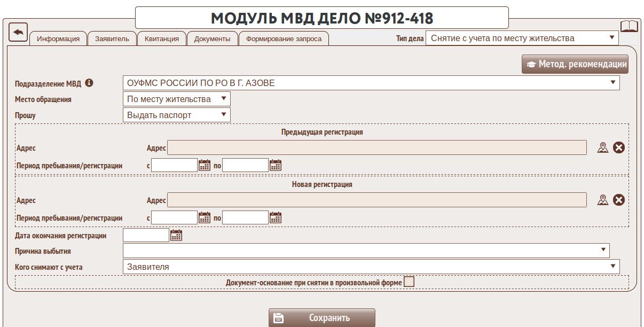Open the Формирование запроса tab
The image size is (644, 327).
(284, 38)
